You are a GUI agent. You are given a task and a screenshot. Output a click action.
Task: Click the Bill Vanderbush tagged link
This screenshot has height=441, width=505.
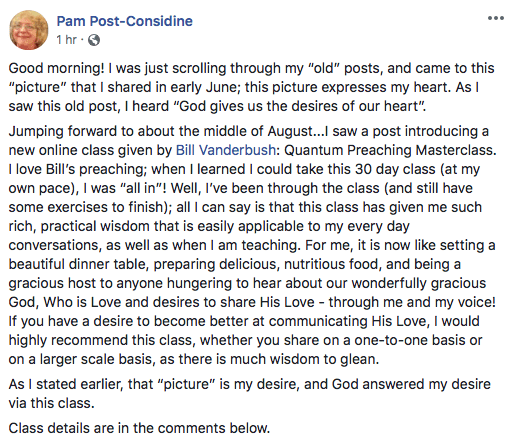point(226,150)
